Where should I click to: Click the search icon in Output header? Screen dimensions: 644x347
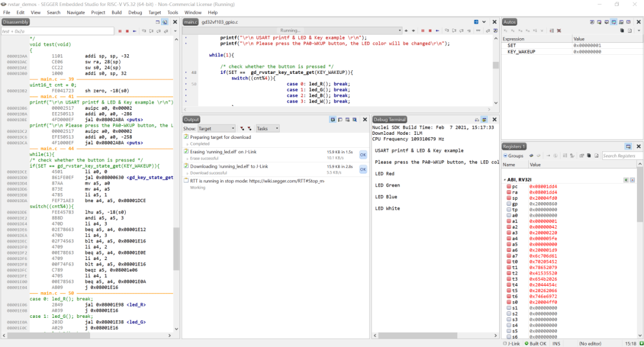coord(354,119)
